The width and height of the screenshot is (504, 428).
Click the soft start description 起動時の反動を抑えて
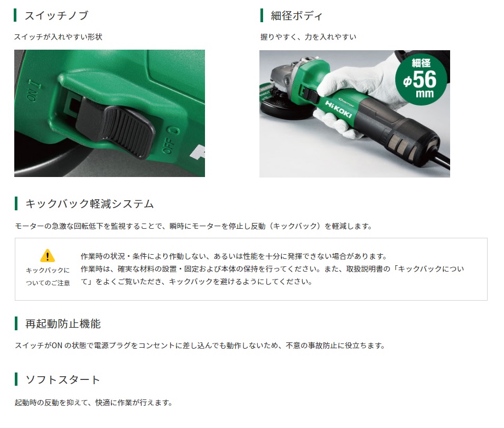pos(94,403)
